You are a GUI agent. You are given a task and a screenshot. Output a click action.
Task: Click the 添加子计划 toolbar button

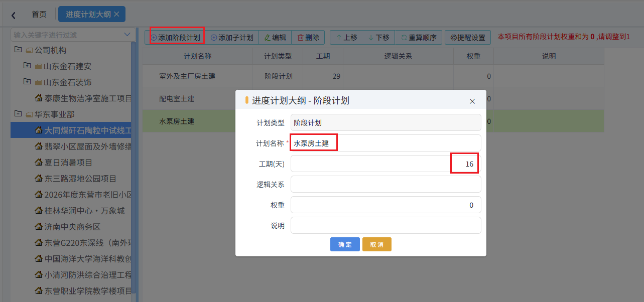pyautogui.click(x=232, y=37)
